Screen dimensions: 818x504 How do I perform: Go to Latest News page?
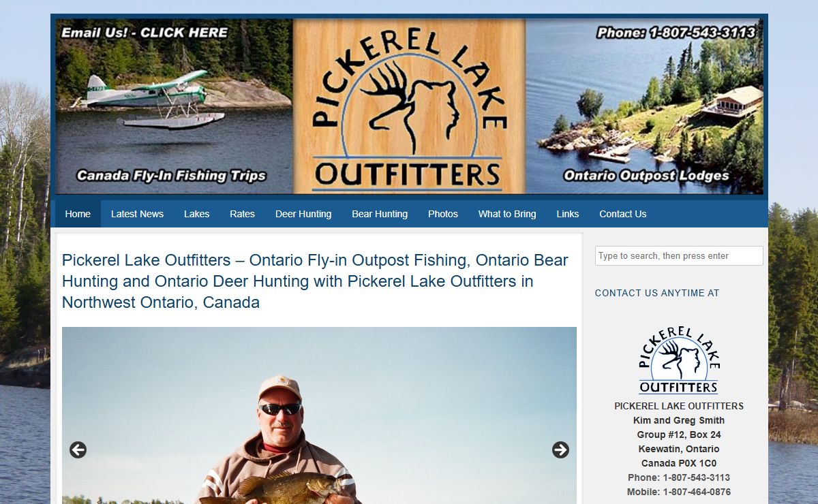[x=137, y=214]
